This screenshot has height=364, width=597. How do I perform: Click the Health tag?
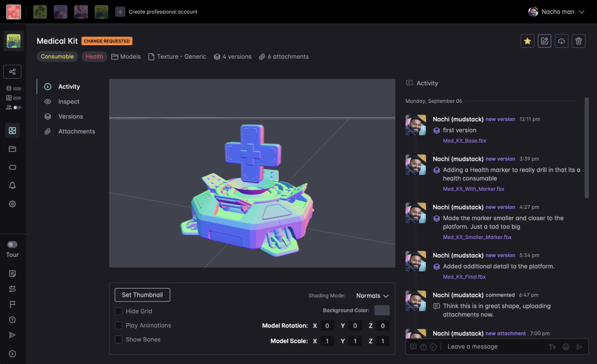(94, 57)
